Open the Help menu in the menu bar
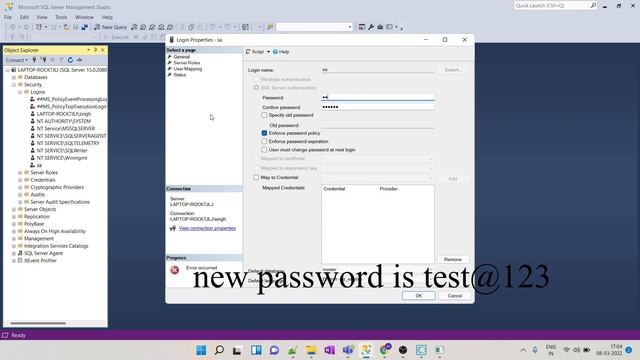Screen dimensions: 640x360 tap(107, 17)
